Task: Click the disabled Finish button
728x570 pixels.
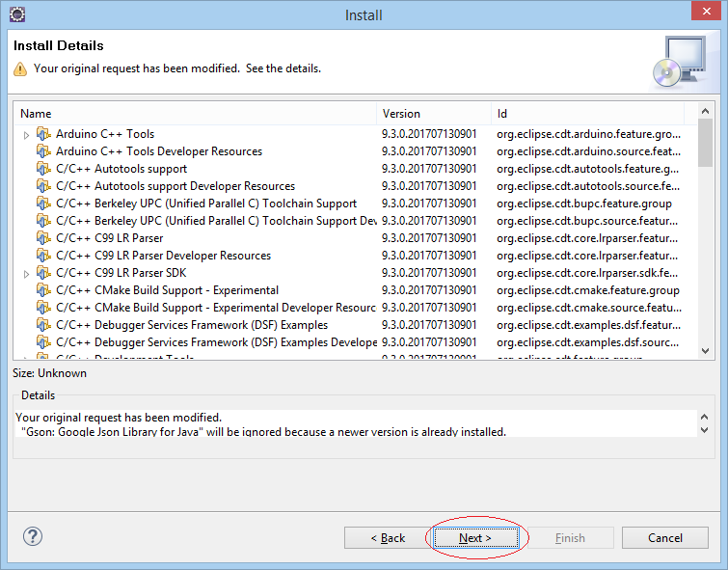Action: click(x=570, y=537)
